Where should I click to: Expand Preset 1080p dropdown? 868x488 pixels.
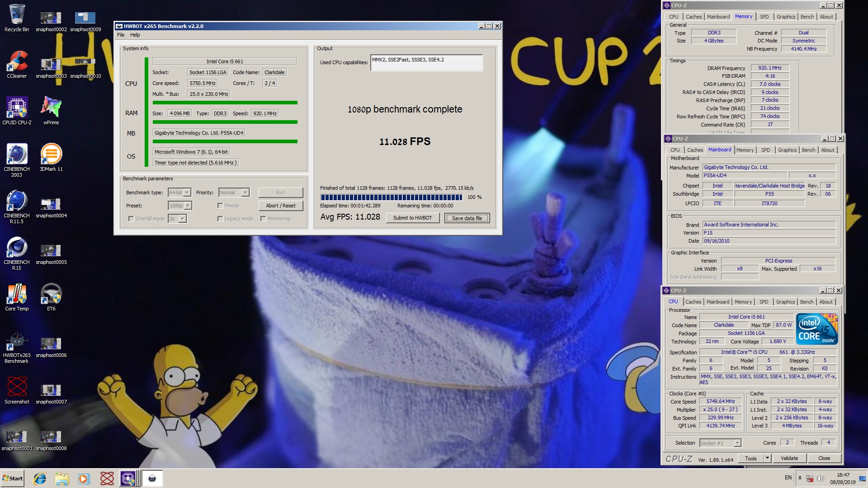coord(188,206)
